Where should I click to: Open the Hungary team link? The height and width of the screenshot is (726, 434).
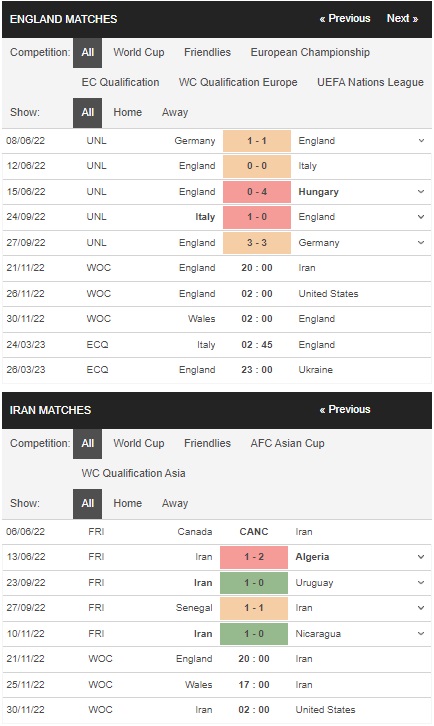[x=318, y=192]
